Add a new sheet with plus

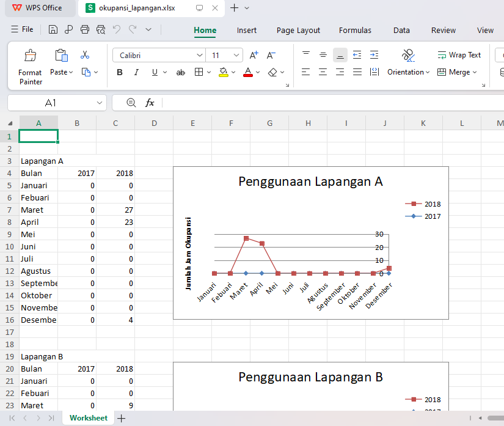(121, 418)
